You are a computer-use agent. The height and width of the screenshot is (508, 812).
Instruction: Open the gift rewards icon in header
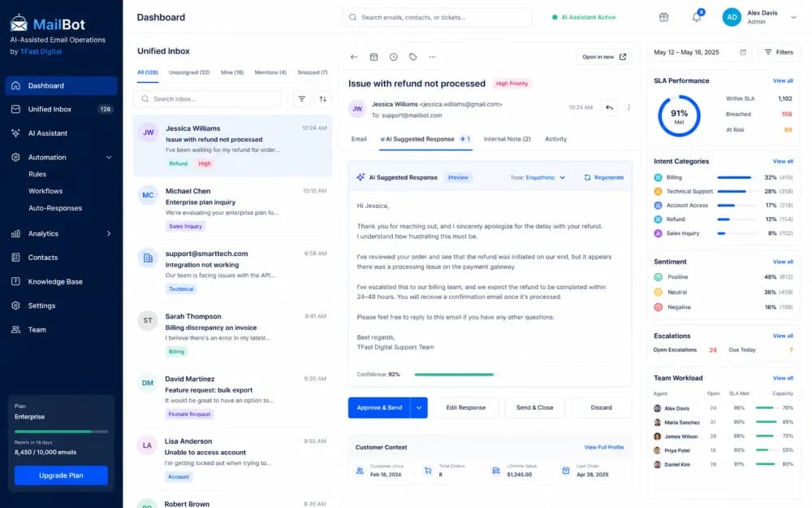pos(663,17)
